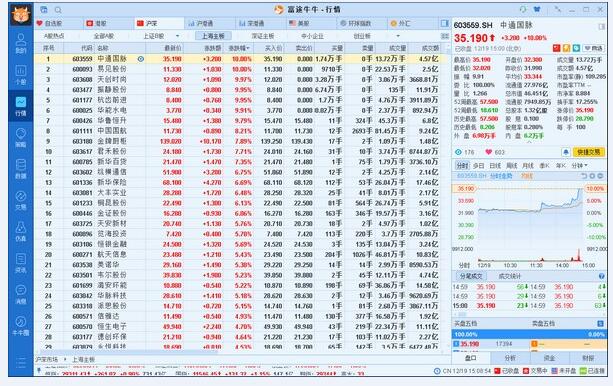This screenshot has width=613, height=386.
Task: Click the bell alert icon beside 快捷交易
Action: point(565,152)
